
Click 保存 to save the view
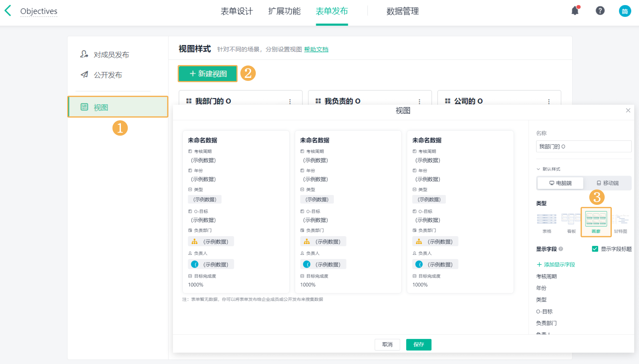pyautogui.click(x=419, y=344)
